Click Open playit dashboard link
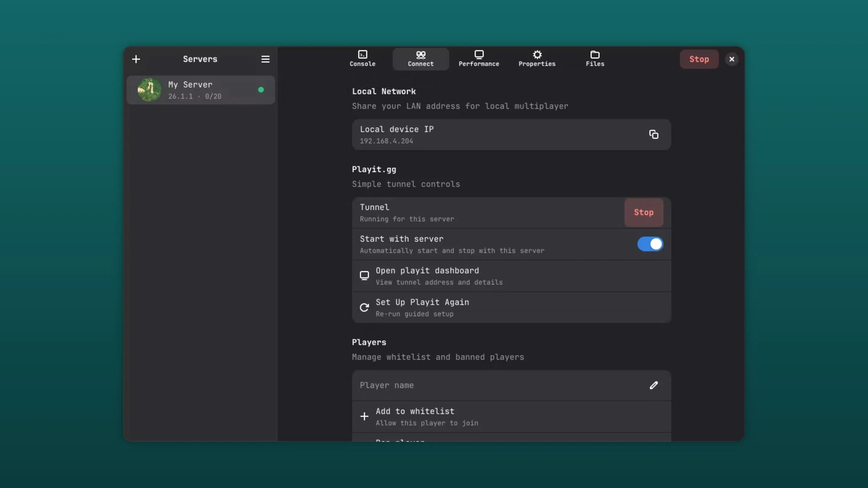 click(x=427, y=271)
